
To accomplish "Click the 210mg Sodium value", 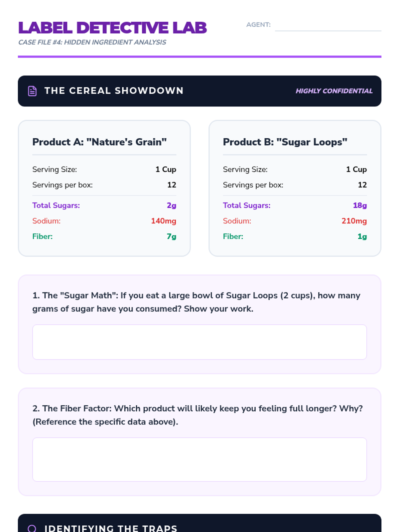I will 354,221.
